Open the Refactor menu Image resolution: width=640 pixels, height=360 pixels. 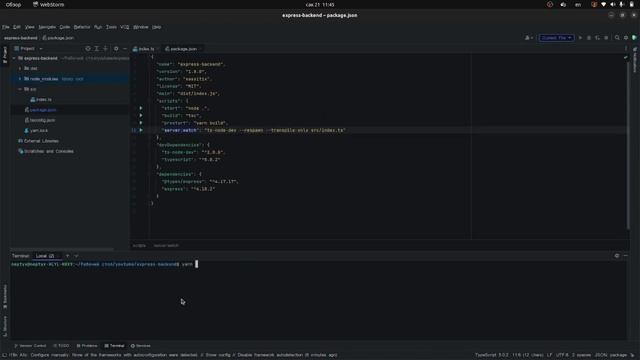[x=82, y=27]
